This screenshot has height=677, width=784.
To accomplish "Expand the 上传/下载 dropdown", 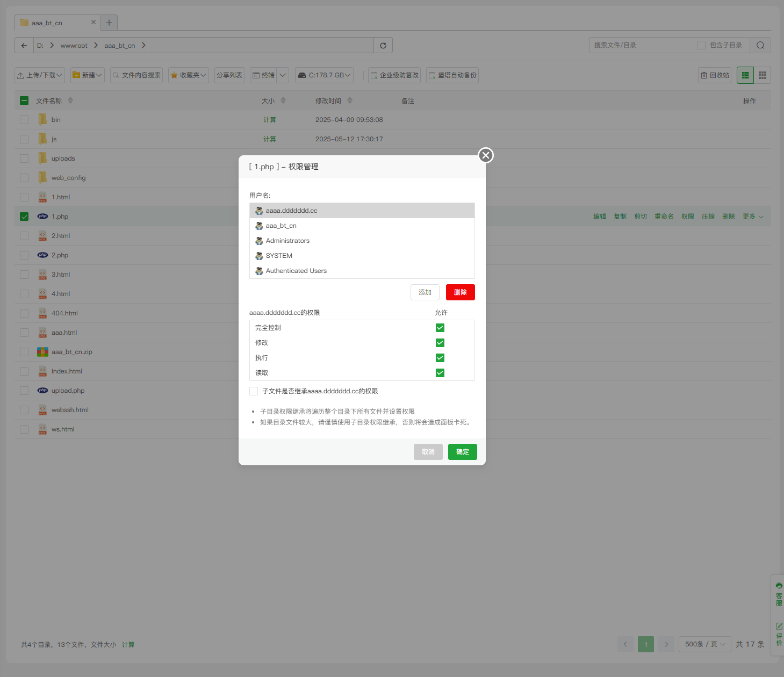I will pos(40,75).
